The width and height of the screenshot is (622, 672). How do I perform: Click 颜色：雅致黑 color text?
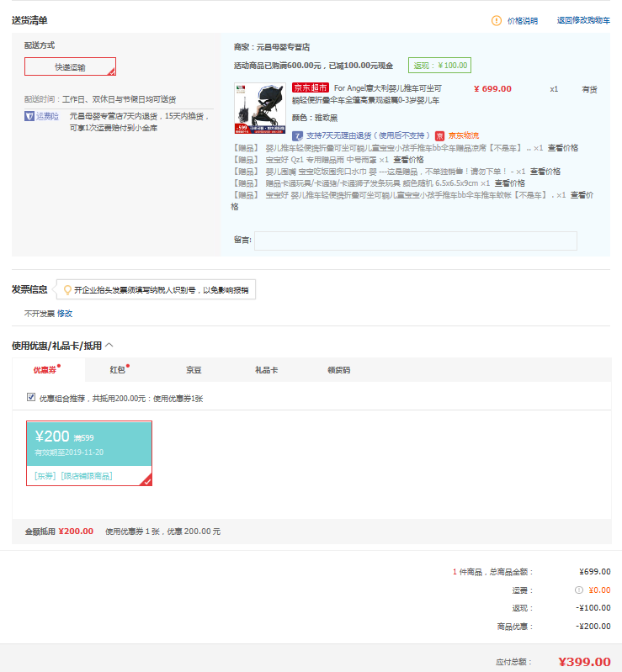pos(315,118)
